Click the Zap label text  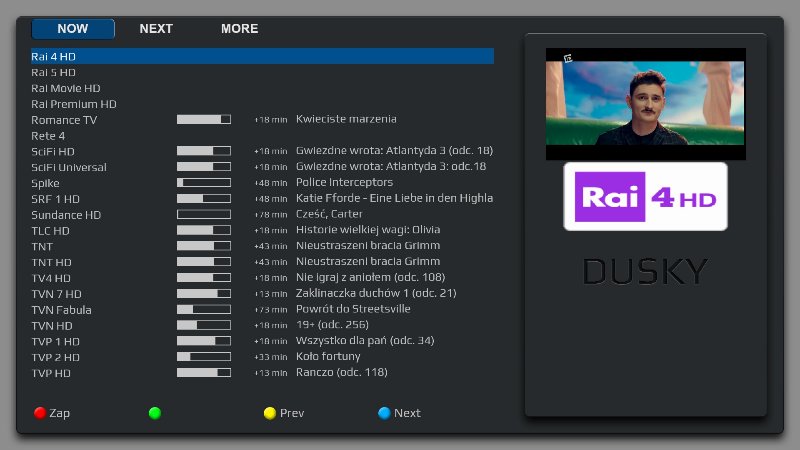60,413
